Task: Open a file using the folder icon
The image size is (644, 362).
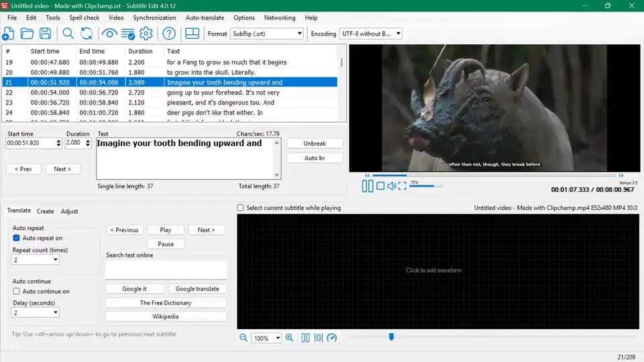Action: pyautogui.click(x=27, y=34)
